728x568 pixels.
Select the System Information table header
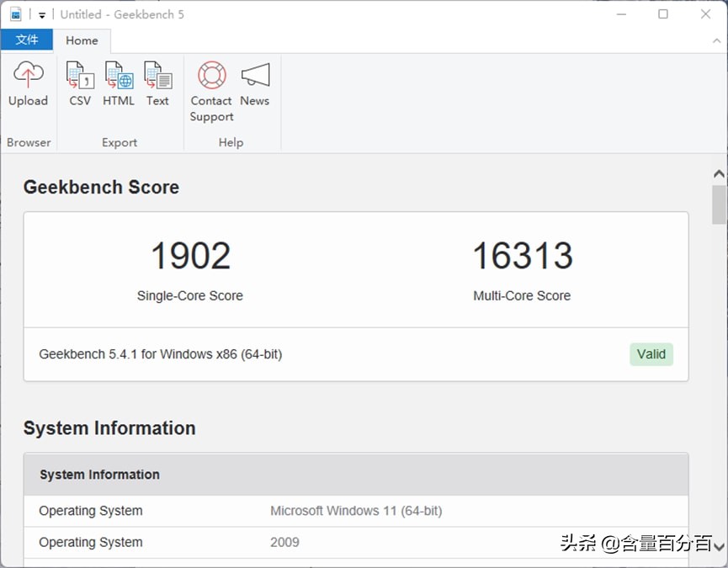click(355, 475)
